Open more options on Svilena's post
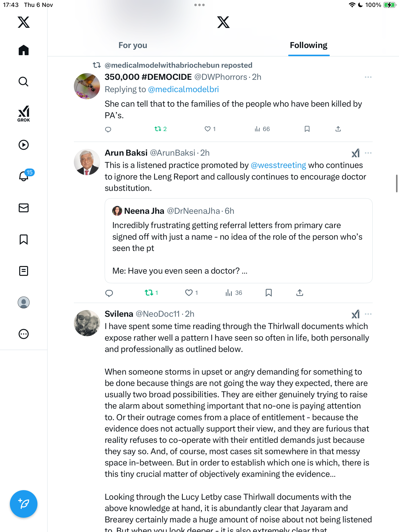 coord(368,314)
